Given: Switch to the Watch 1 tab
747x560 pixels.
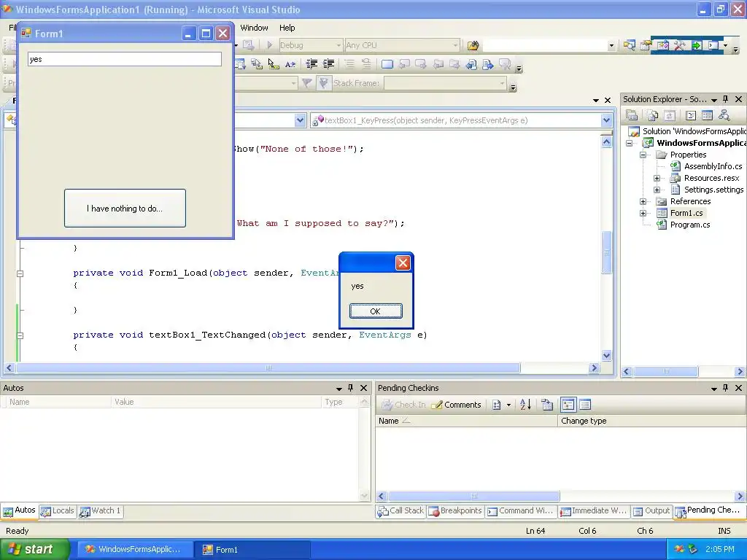Looking at the screenshot, I should (x=100, y=511).
